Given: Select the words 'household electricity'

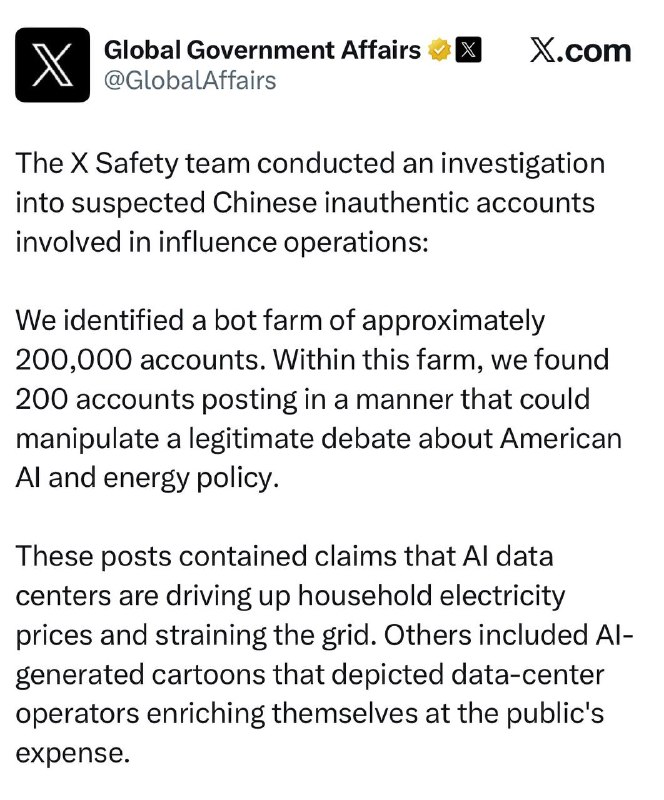Looking at the screenshot, I should 431,595.
